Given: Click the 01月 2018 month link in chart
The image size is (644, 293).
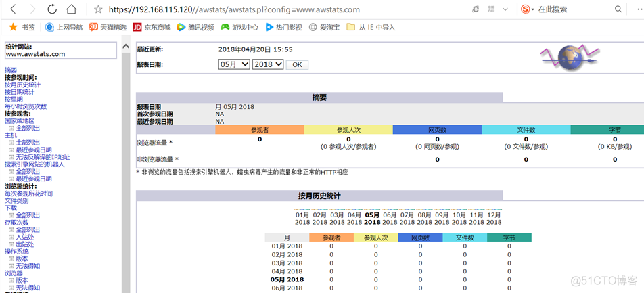Looking at the screenshot, I should tap(302, 218).
